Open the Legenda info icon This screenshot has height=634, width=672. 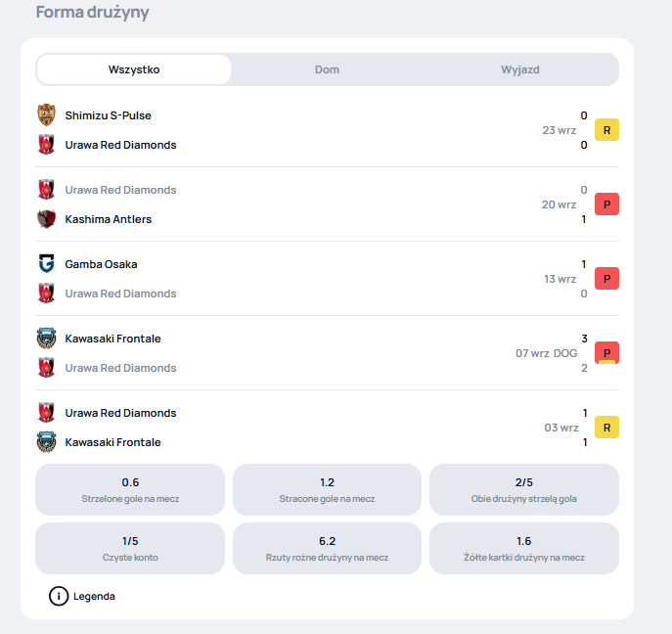point(59,596)
